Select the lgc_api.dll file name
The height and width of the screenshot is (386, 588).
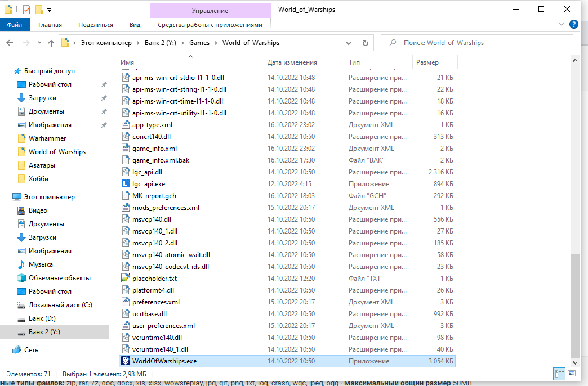[x=148, y=172]
